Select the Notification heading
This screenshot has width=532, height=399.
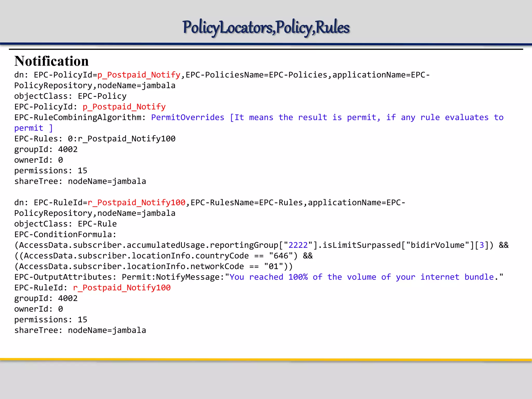(51, 61)
